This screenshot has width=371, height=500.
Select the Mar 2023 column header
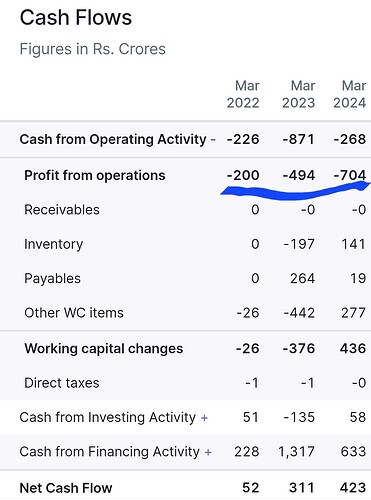tap(299, 94)
